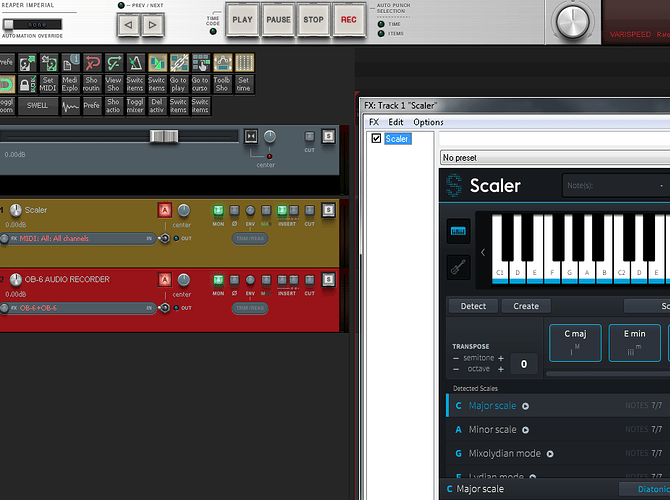Image resolution: width=670 pixels, height=500 pixels.
Task: Toggle MON monitoring on Scaler track
Action: click(x=218, y=210)
